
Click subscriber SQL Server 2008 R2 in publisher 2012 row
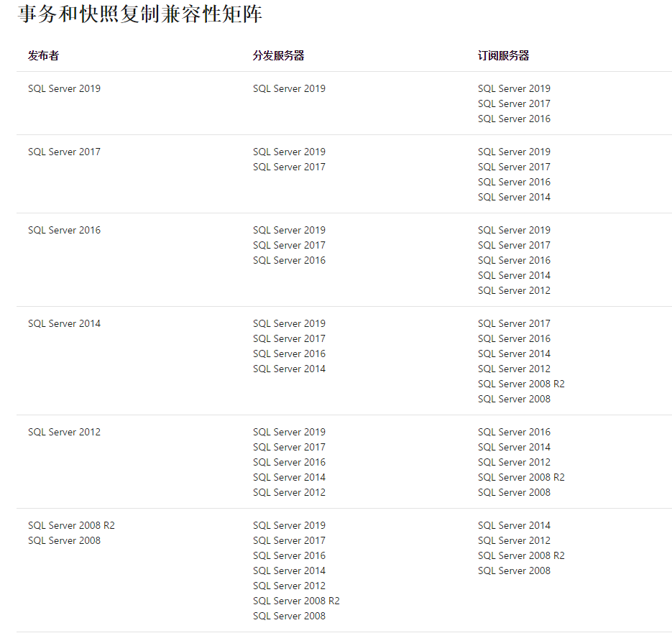[x=522, y=477]
